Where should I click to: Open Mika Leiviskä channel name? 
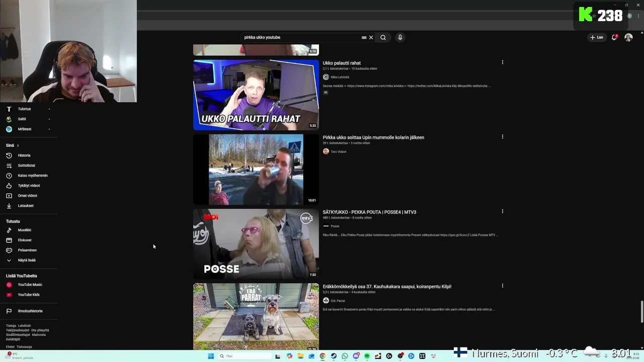(340, 77)
